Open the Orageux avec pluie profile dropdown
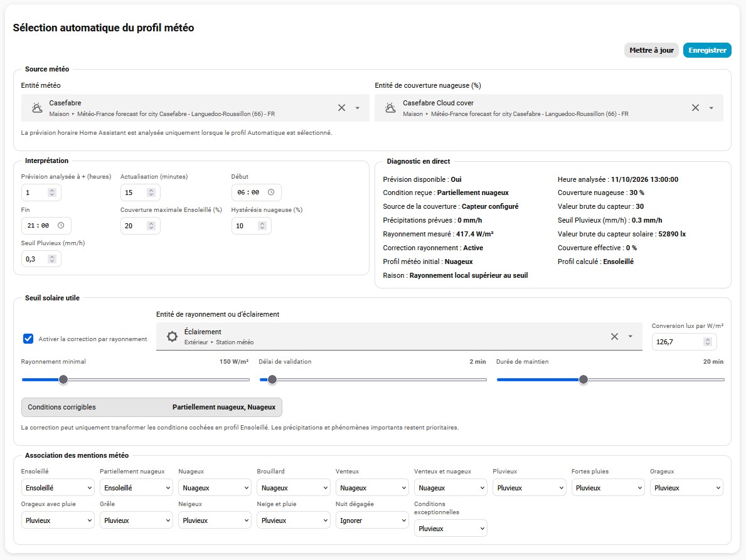The image size is (746, 560). click(x=57, y=520)
